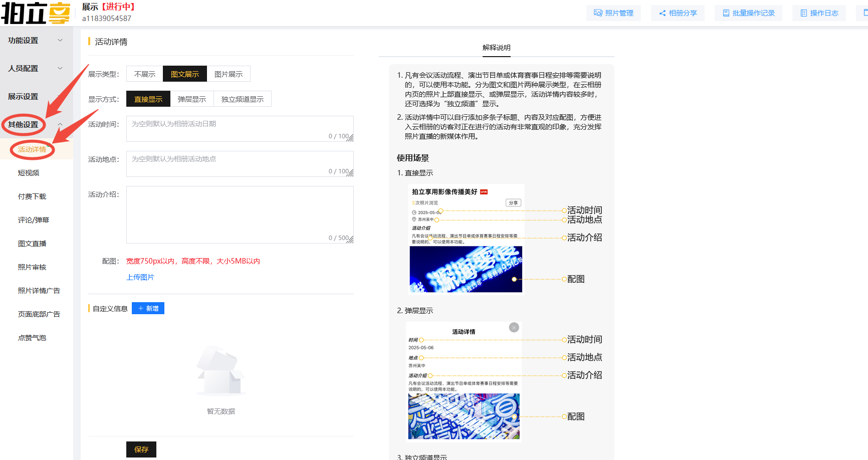This screenshot has height=460, width=868.
Task: Click the empty-data box illustration
Action: pyautogui.click(x=221, y=371)
